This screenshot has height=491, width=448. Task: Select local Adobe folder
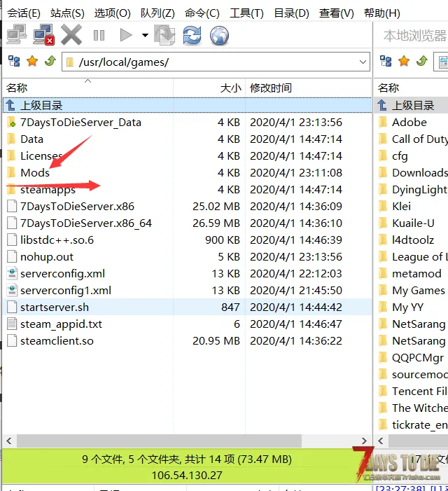(411, 122)
